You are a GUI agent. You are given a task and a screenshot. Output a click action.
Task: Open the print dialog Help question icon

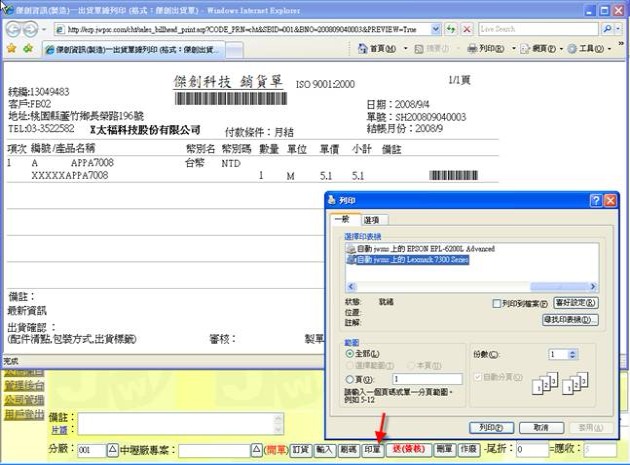click(x=596, y=201)
